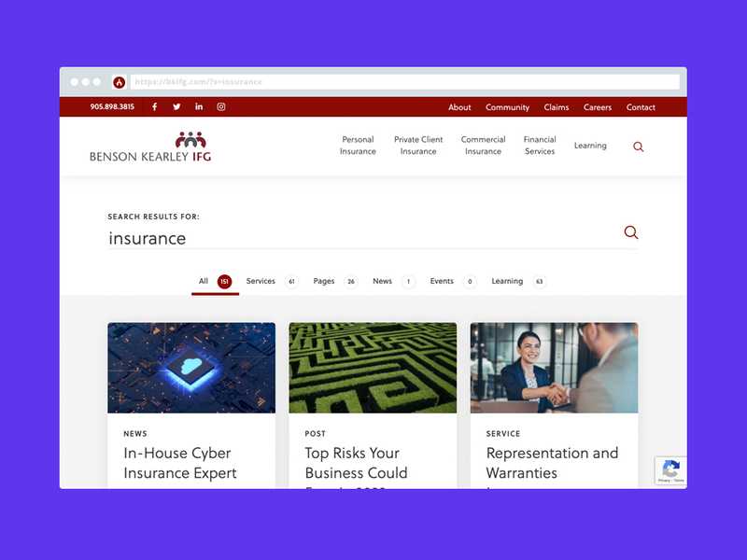Switch to the Learning results tab
Image resolution: width=747 pixels, height=560 pixels.
[x=518, y=281]
